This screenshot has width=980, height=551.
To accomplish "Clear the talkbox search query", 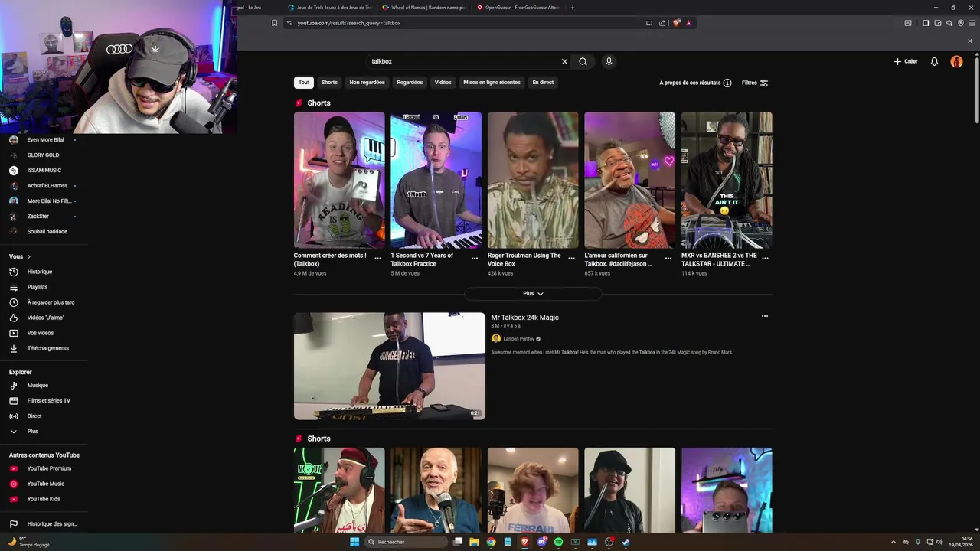I will (x=564, y=61).
